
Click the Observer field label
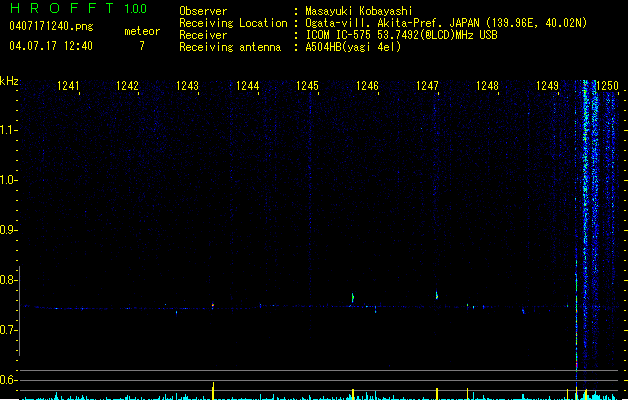[203, 11]
